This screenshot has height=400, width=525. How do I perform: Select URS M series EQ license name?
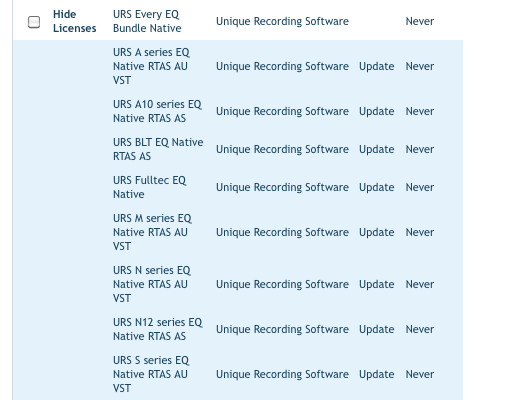pos(152,232)
